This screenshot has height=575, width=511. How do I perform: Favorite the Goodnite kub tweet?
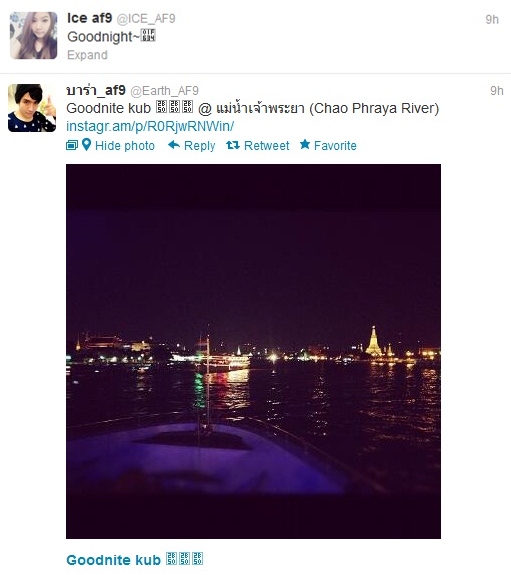click(335, 146)
